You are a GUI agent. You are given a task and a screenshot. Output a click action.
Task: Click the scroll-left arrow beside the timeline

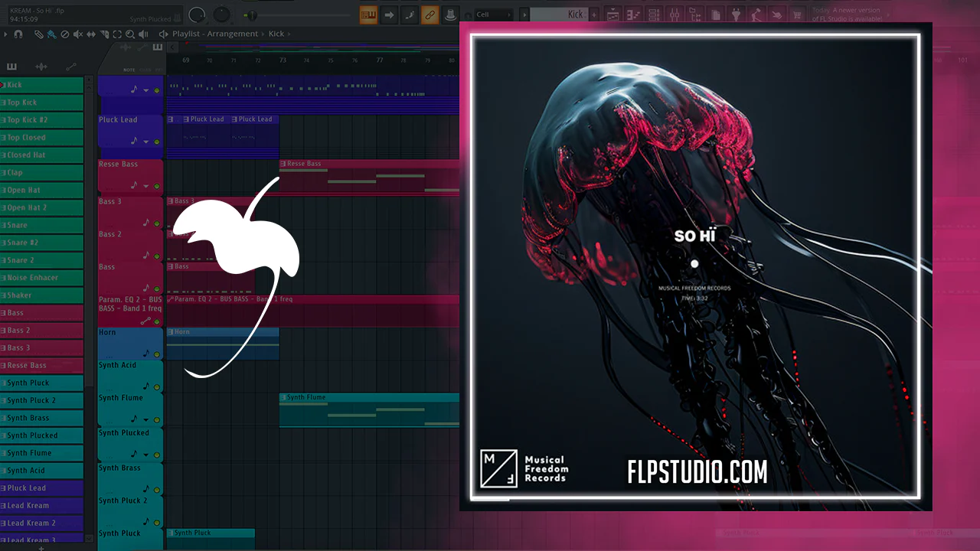point(171,47)
